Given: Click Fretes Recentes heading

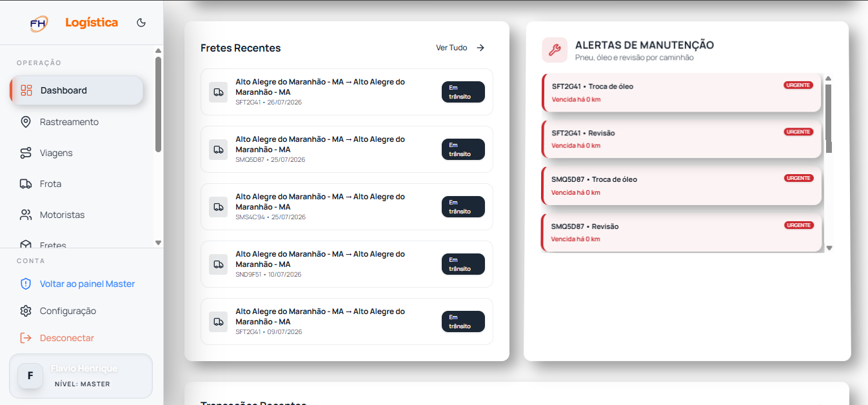Looking at the screenshot, I should click(241, 48).
